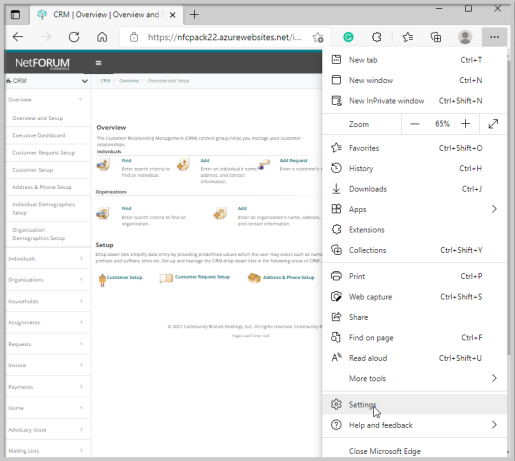Click the Address & Phone Setup icon
The height and width of the screenshot is (461, 515).
coord(254,278)
